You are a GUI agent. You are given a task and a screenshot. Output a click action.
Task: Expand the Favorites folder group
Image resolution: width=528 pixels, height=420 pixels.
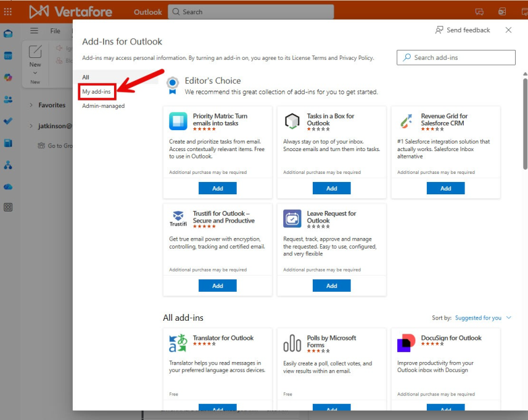pyautogui.click(x=31, y=105)
